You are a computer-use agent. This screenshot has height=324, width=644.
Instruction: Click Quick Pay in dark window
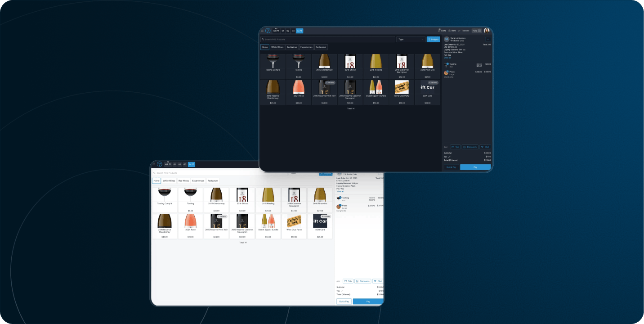tap(452, 167)
